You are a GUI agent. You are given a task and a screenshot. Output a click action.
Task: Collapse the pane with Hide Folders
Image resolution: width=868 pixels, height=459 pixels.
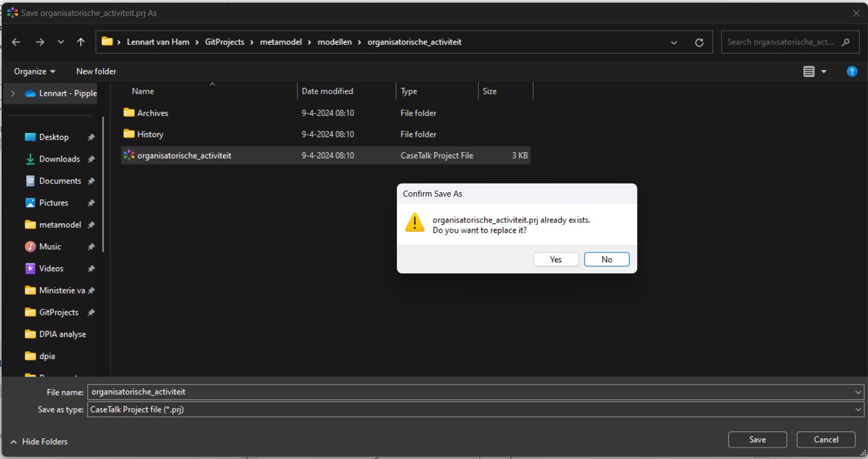click(x=39, y=441)
